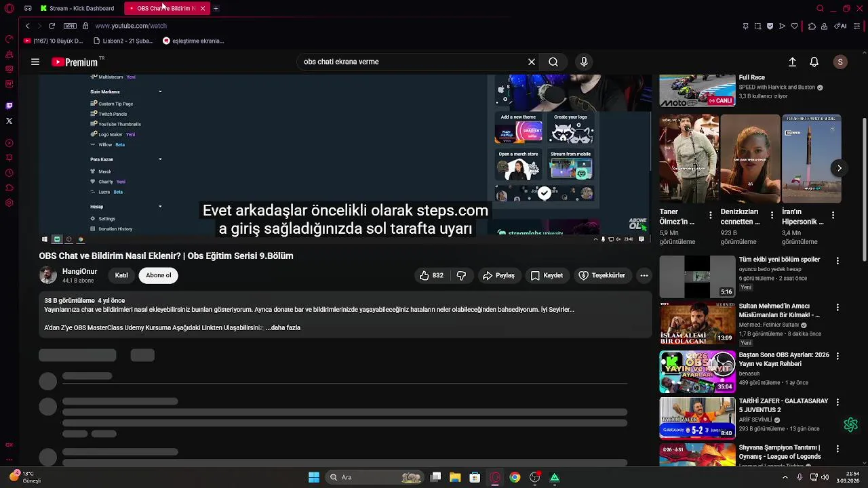Open the account avatar menu
Screen dimensions: 868x488
(x=840, y=62)
